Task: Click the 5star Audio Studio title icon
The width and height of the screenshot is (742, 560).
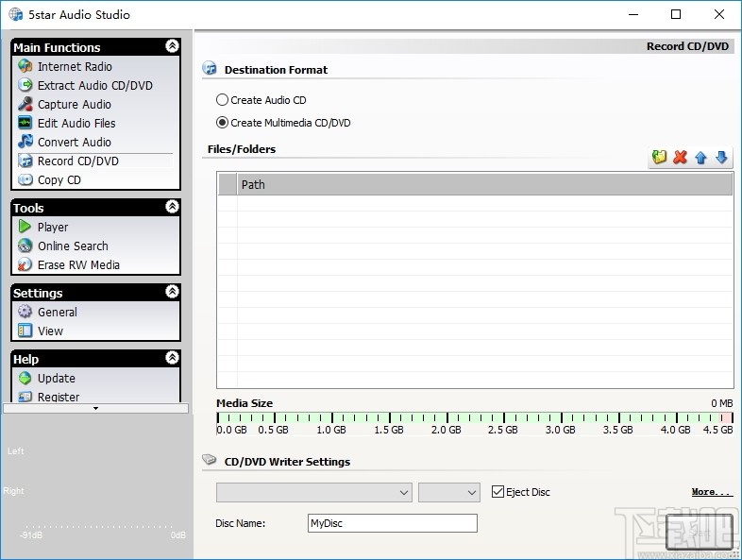Action: point(16,14)
